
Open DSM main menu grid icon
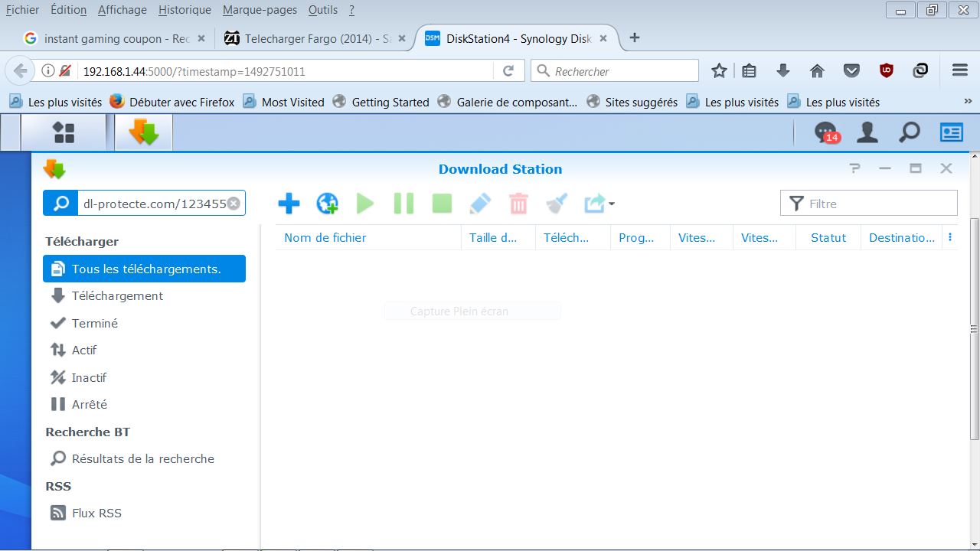coord(64,133)
